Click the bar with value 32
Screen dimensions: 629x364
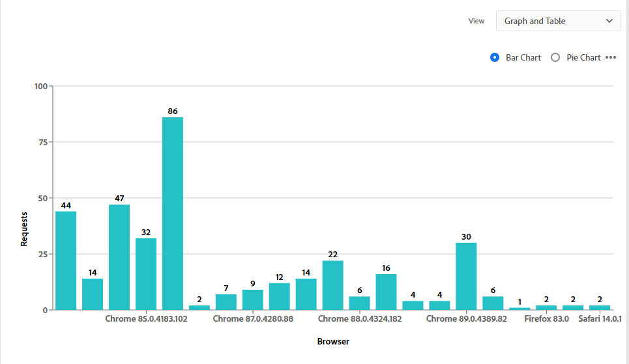[146, 274]
